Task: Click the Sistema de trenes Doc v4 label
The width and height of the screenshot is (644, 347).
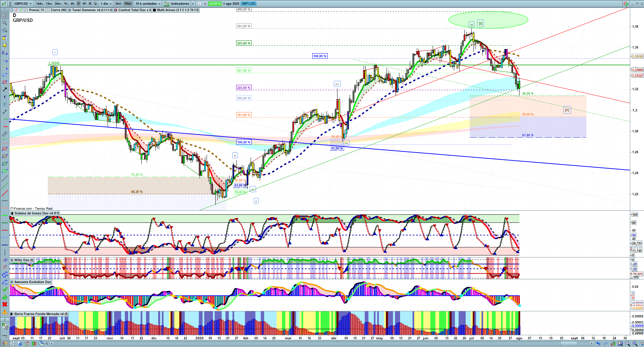Action: 37,213
